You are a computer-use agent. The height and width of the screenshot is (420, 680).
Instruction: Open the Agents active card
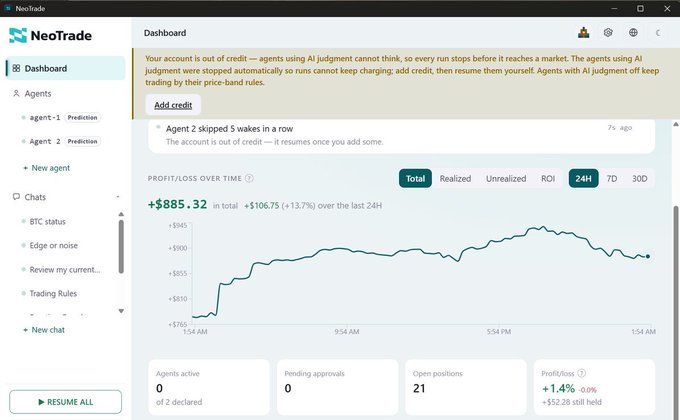[x=209, y=387]
